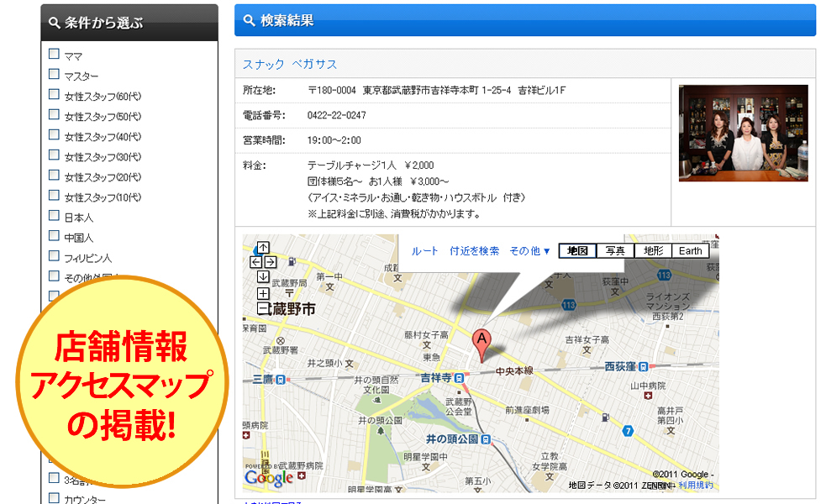Viewport: 826px width, 504px height.
Task: Click the 前進座劇場 label on map
Action: pos(527,410)
